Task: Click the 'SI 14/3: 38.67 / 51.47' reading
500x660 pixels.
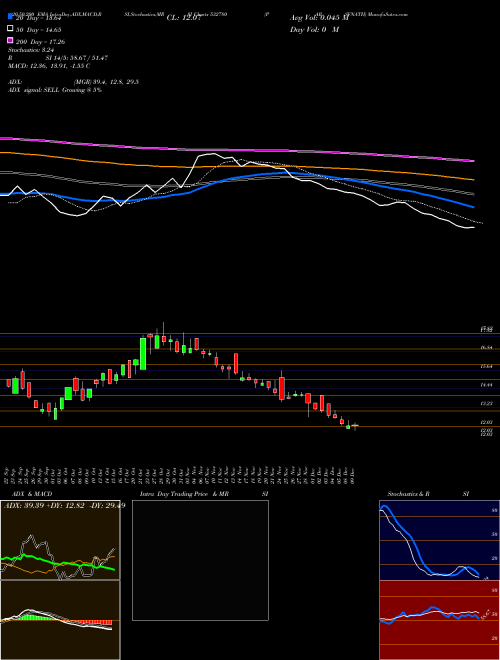Action: coord(77,58)
